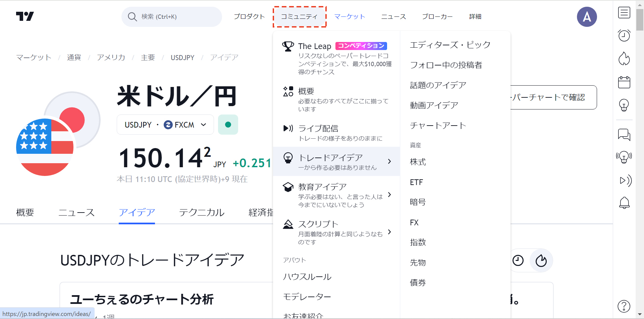The width and height of the screenshot is (644, 319).
Task: Open the chat bubbles icon in sidebar
Action: pos(624,135)
